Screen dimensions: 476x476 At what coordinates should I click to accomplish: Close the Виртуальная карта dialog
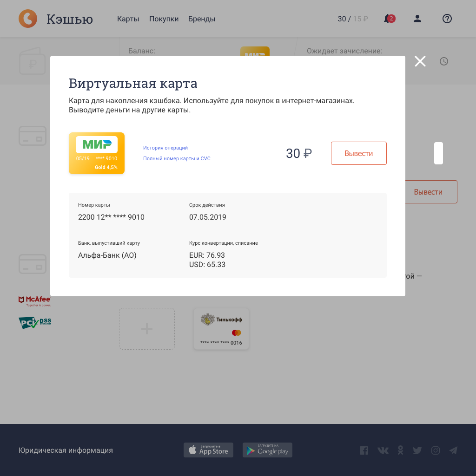[x=420, y=61]
